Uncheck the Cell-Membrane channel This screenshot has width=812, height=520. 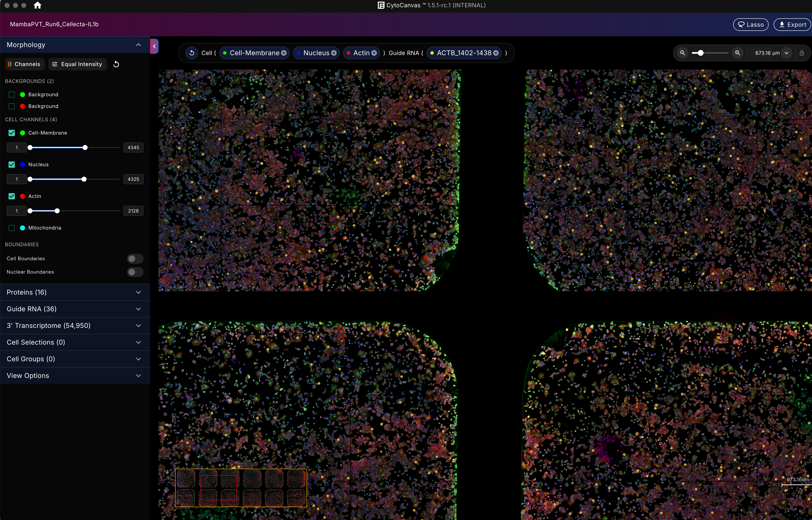(12, 133)
